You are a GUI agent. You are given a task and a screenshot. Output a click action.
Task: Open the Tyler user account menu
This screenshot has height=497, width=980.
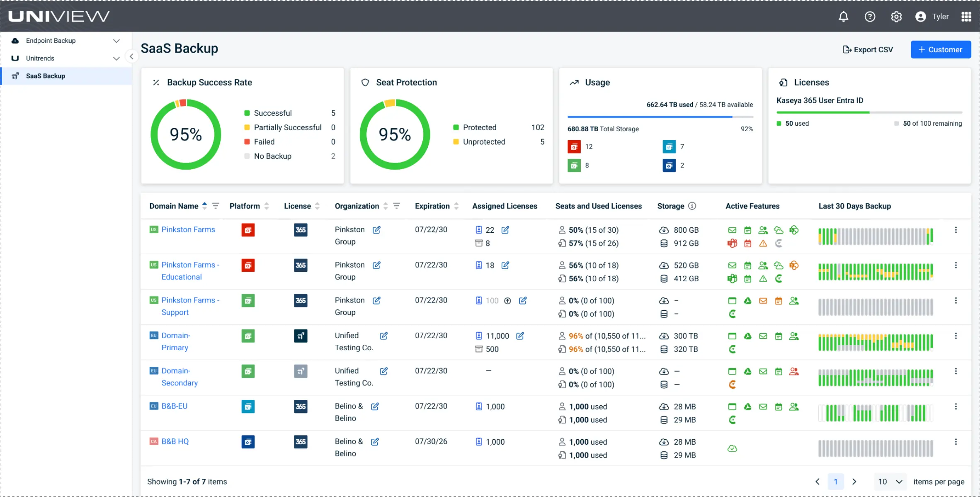932,17
